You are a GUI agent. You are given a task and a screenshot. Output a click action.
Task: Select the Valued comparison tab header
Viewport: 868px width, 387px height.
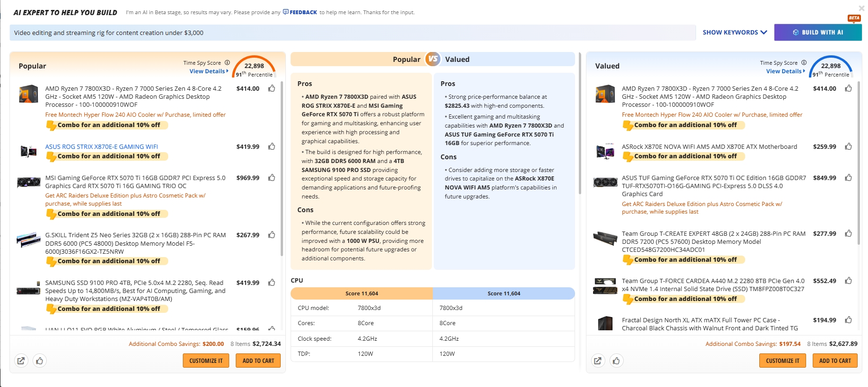[x=457, y=60]
